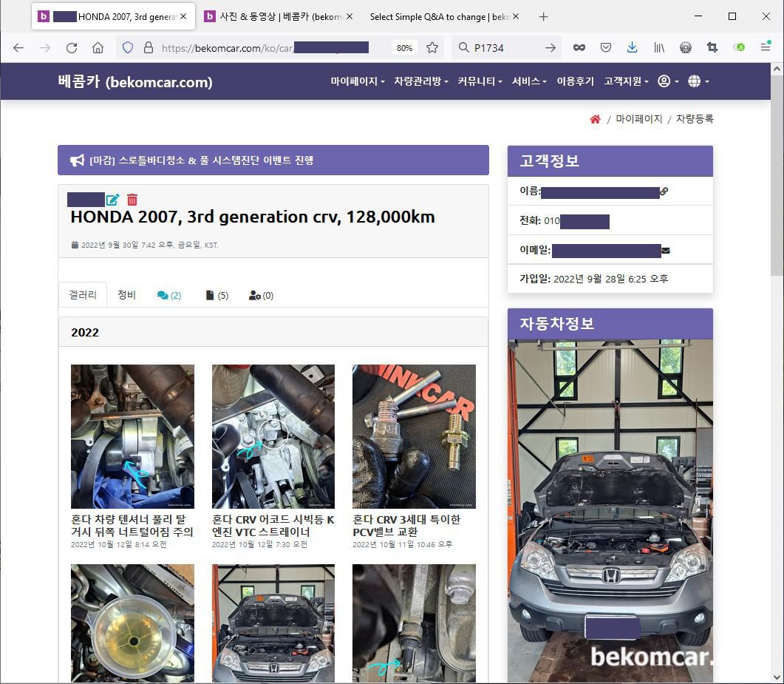
Task: Open the oil funnel photo thumbnail
Action: tap(132, 623)
